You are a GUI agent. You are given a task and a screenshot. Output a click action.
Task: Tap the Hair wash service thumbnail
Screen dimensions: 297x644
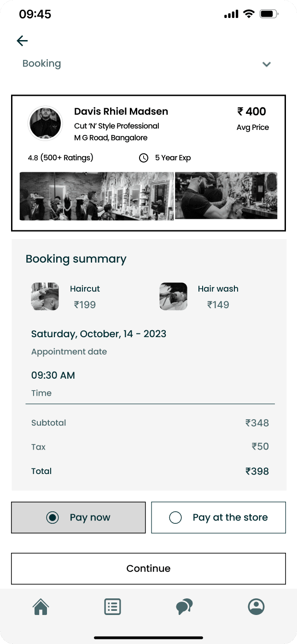[x=173, y=296]
